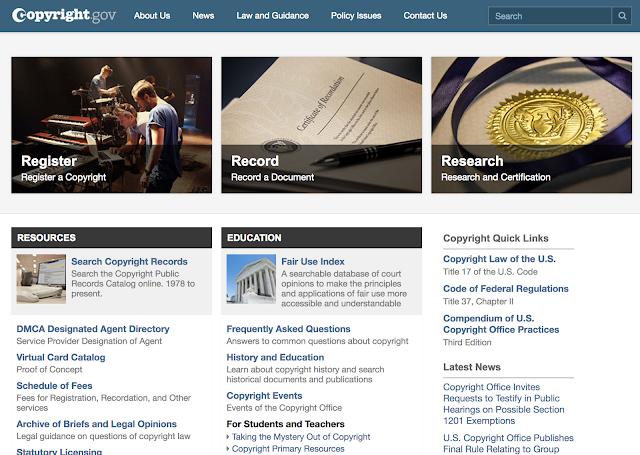Open Law and Guidance menu
The height and width of the screenshot is (455, 640).
point(273,16)
